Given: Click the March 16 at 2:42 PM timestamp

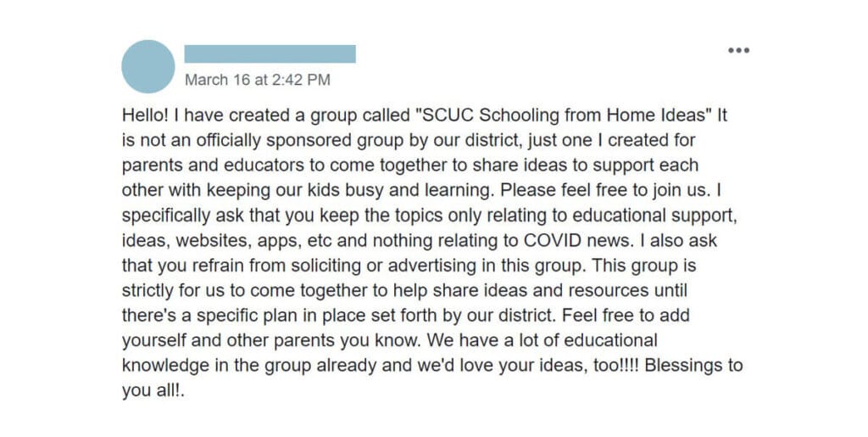Looking at the screenshot, I should [257, 81].
